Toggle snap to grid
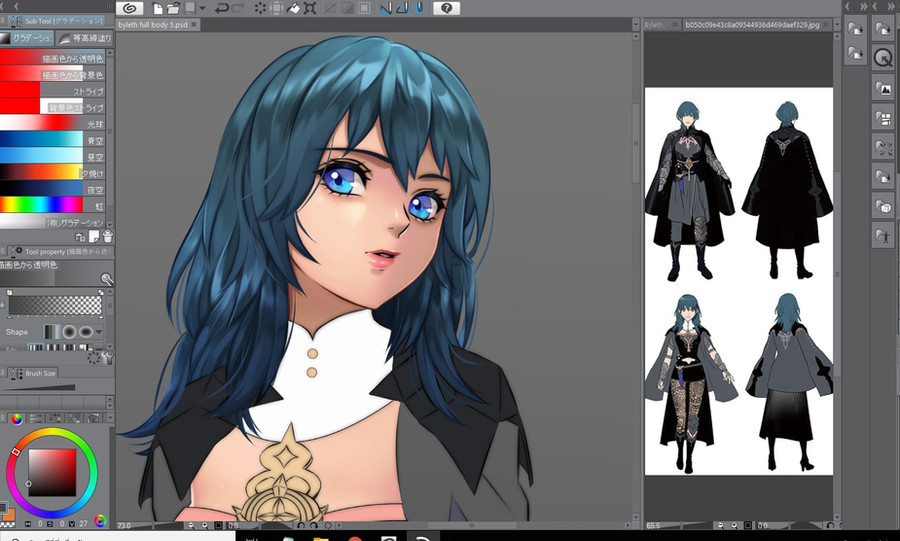The width and height of the screenshot is (900, 541). pos(420,9)
